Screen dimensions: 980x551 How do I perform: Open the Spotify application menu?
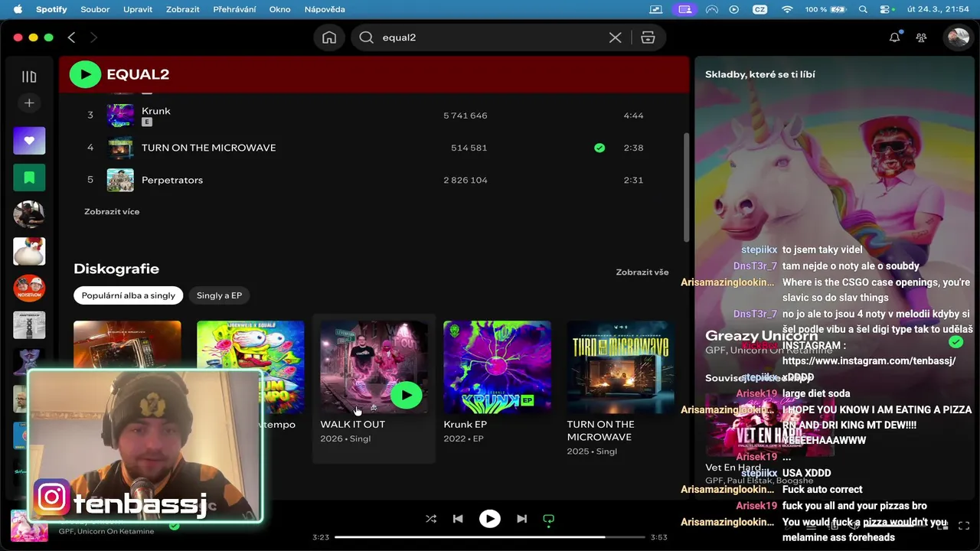(51, 9)
